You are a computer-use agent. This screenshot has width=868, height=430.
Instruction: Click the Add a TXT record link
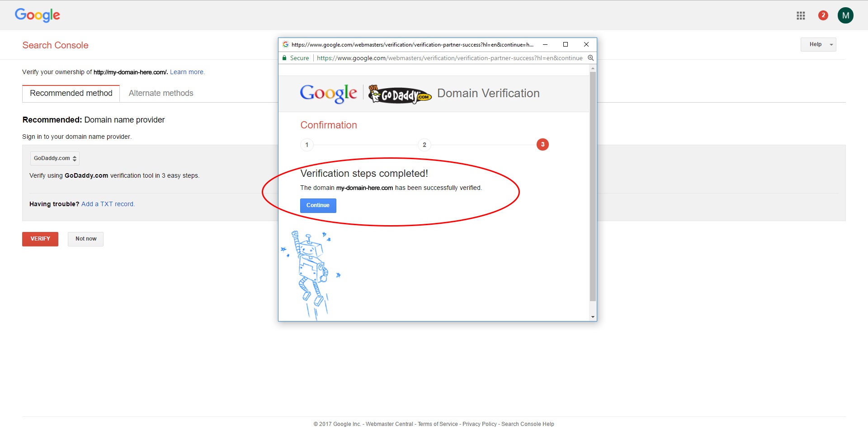[108, 204]
